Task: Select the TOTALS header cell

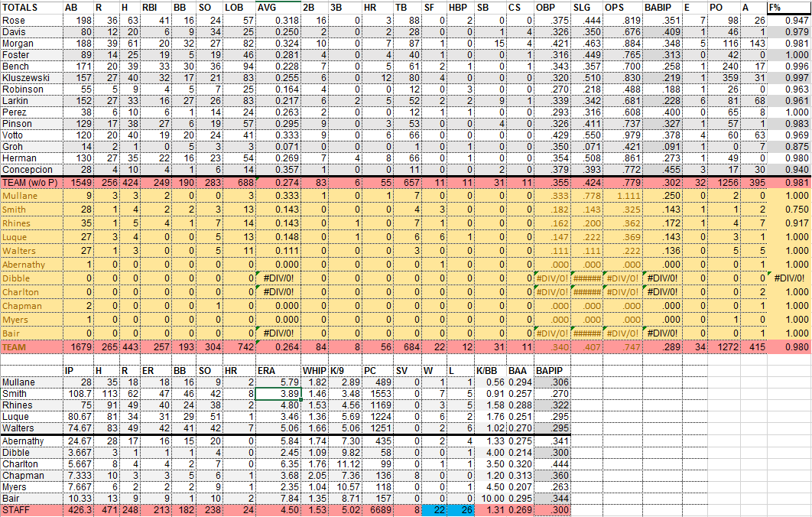Action: pos(31,7)
